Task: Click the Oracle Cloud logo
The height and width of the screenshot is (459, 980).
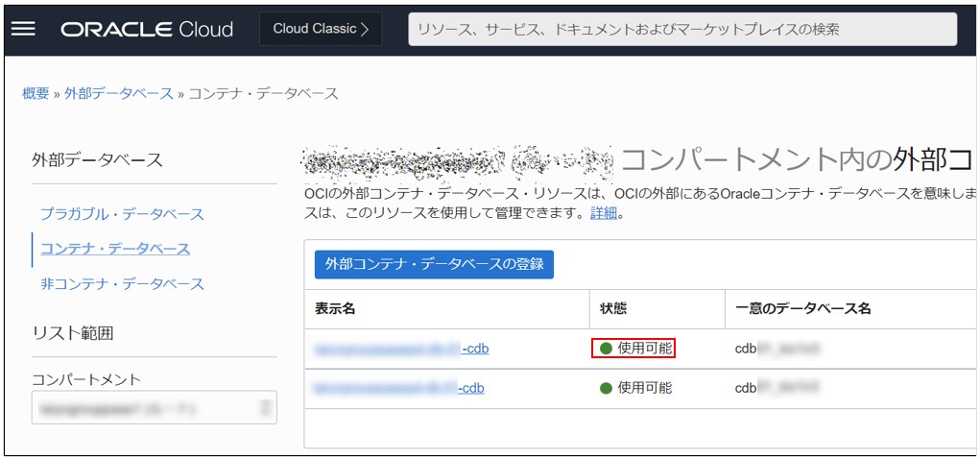Action: [x=147, y=29]
